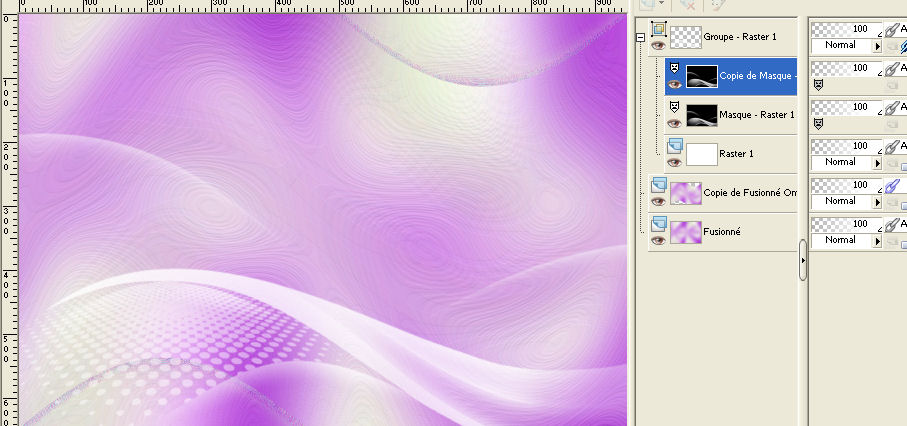The width and height of the screenshot is (907, 426).
Task: Toggle the link icon on the Copie de Masque row
Action: [x=891, y=68]
